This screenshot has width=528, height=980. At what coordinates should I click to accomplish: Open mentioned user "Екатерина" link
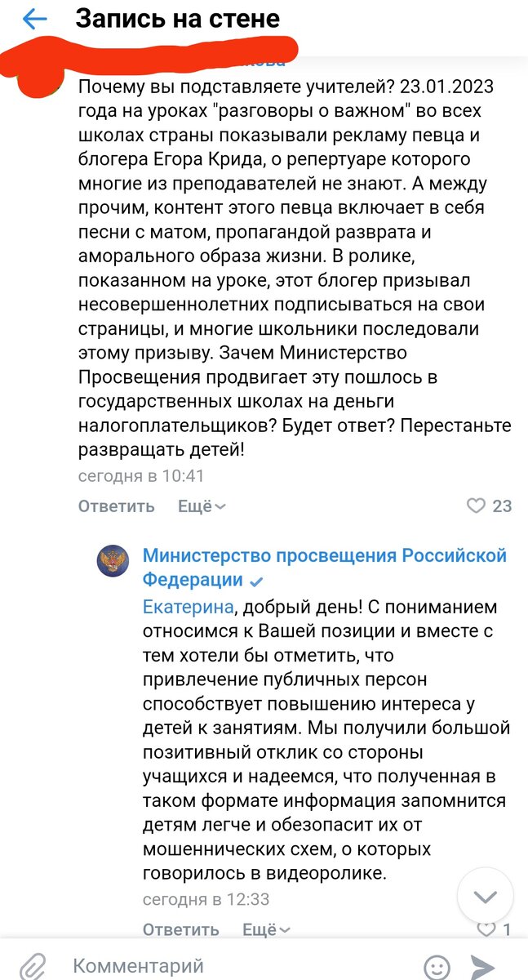click(189, 608)
